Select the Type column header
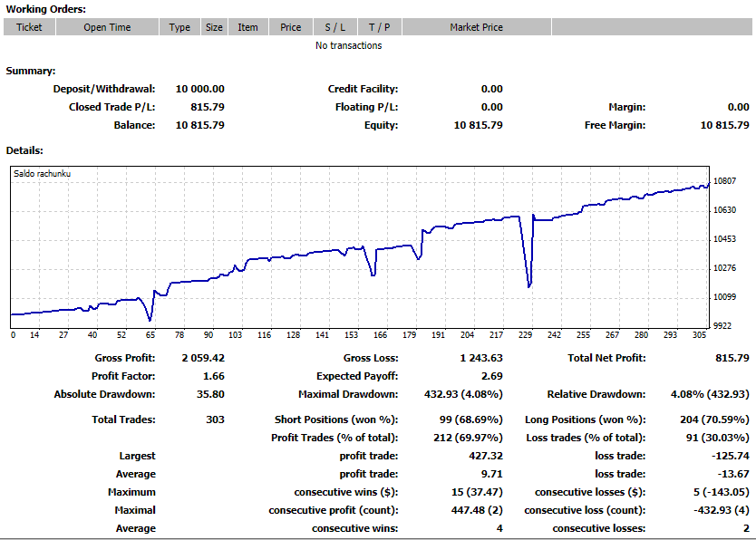Screen dimensions: 756x540 pos(179,27)
